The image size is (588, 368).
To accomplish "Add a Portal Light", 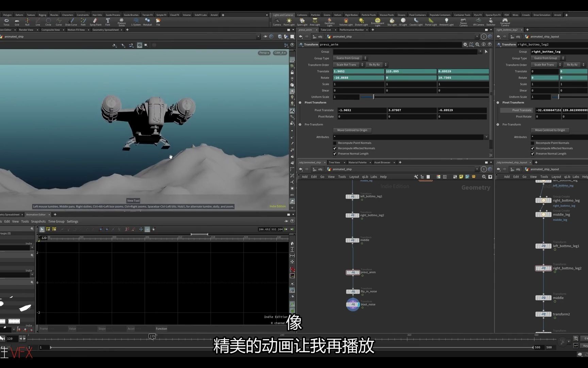I will (431, 22).
